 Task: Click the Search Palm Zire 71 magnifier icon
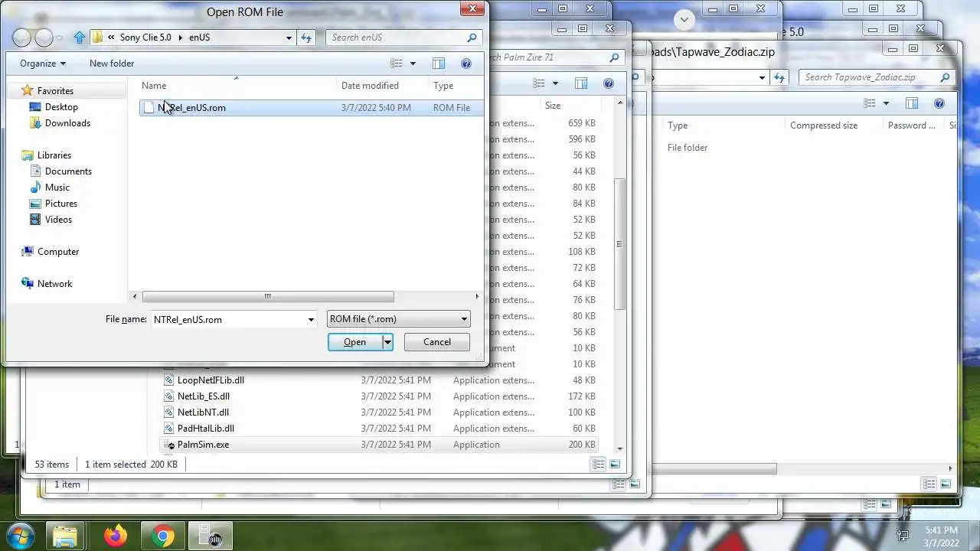pos(614,57)
